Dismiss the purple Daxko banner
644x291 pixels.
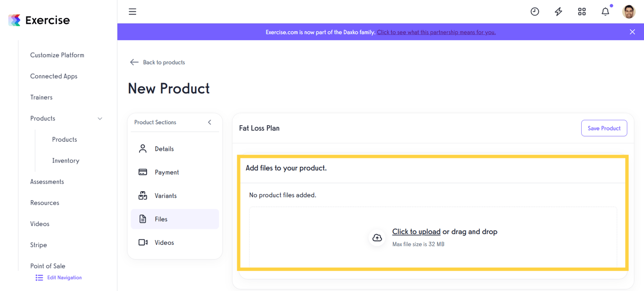tap(632, 32)
